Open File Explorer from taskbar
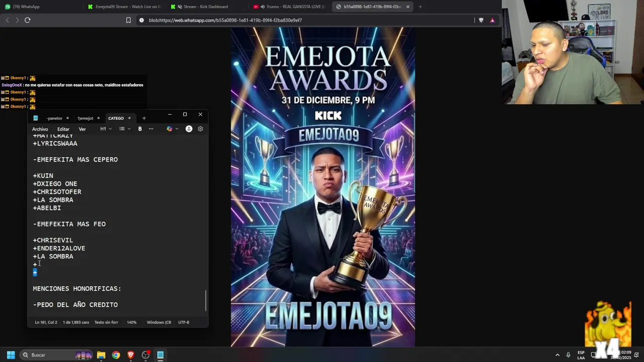The height and width of the screenshot is (362, 644). [x=101, y=355]
